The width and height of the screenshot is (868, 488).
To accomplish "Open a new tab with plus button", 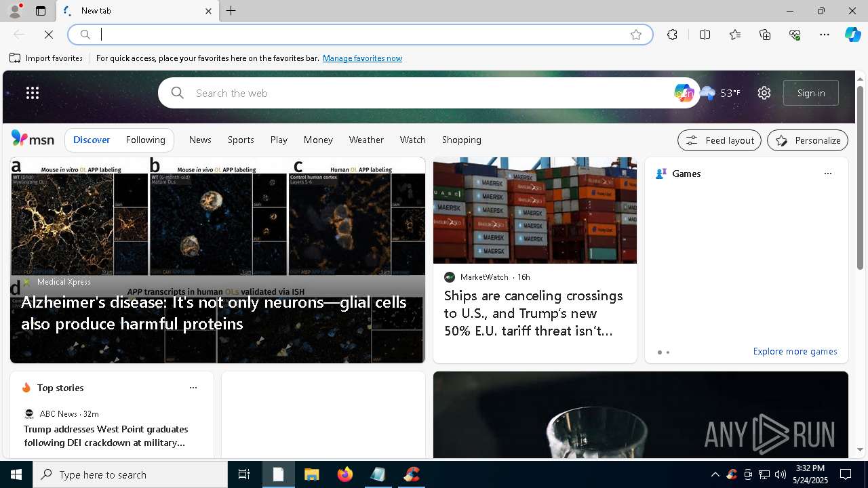I will (x=231, y=11).
